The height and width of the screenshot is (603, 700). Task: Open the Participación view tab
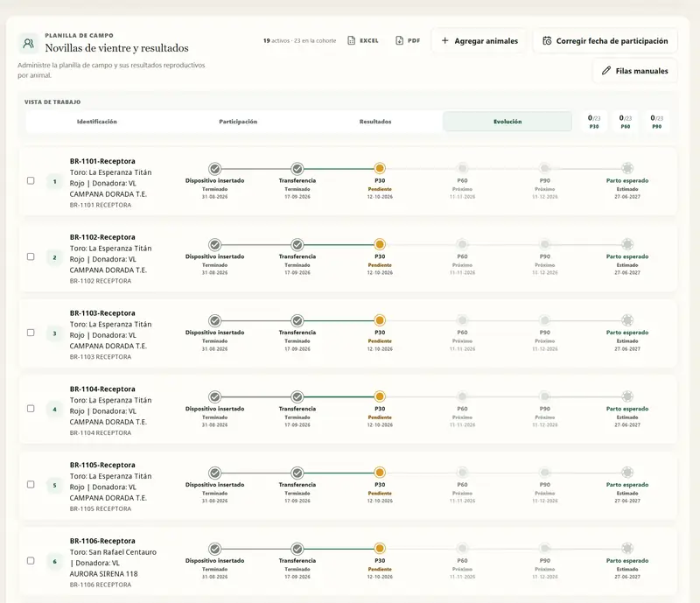click(x=238, y=122)
